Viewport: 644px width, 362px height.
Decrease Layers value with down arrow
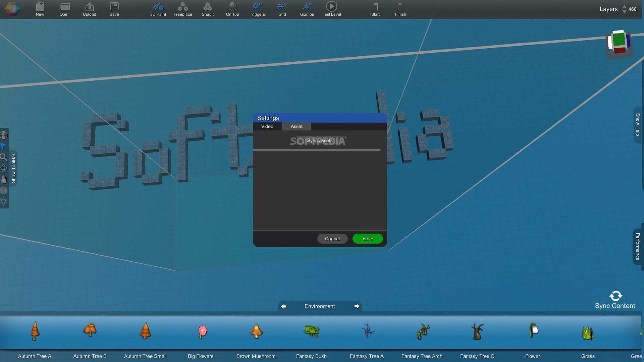624,12
